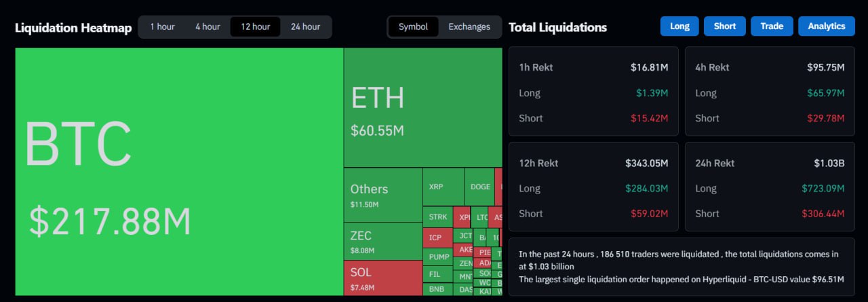Click the 24h Rekt liquidation card
The height and width of the screenshot is (302, 868).
(770, 187)
